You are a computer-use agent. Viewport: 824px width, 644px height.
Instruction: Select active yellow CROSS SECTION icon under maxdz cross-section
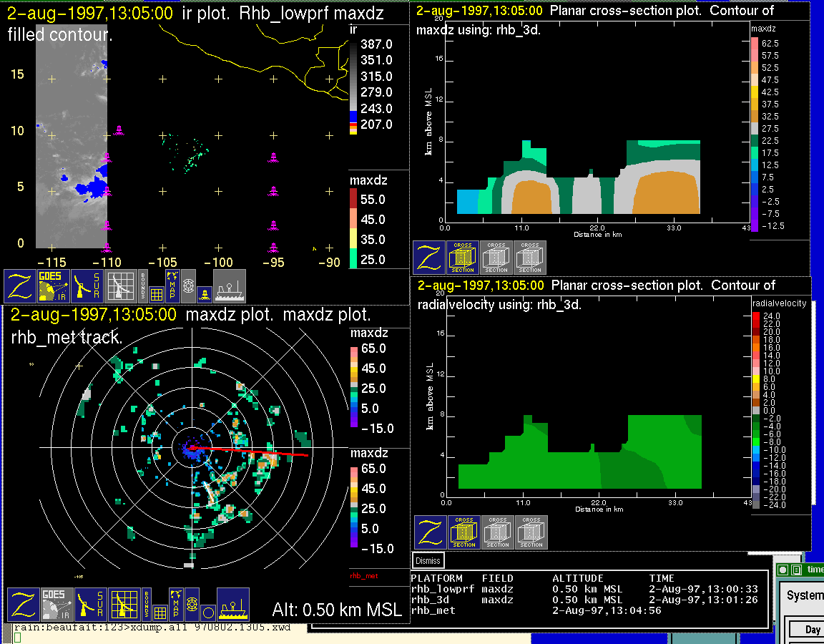[463, 258]
